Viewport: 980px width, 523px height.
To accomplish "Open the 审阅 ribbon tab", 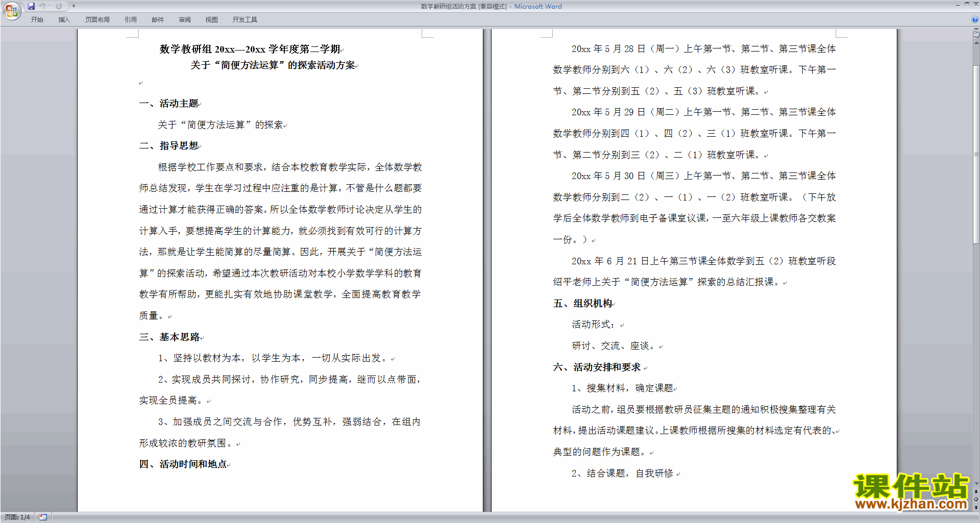I will pos(185,19).
